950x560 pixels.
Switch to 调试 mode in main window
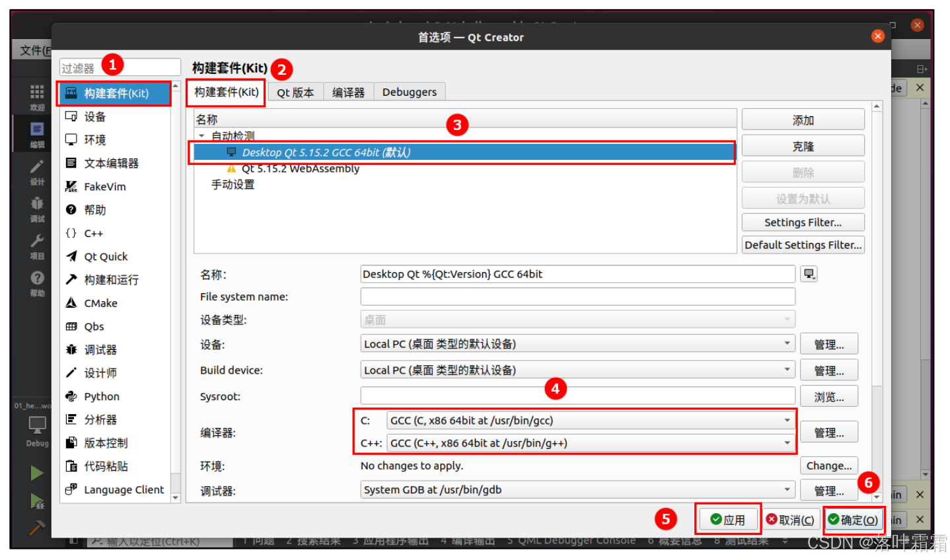click(37, 209)
